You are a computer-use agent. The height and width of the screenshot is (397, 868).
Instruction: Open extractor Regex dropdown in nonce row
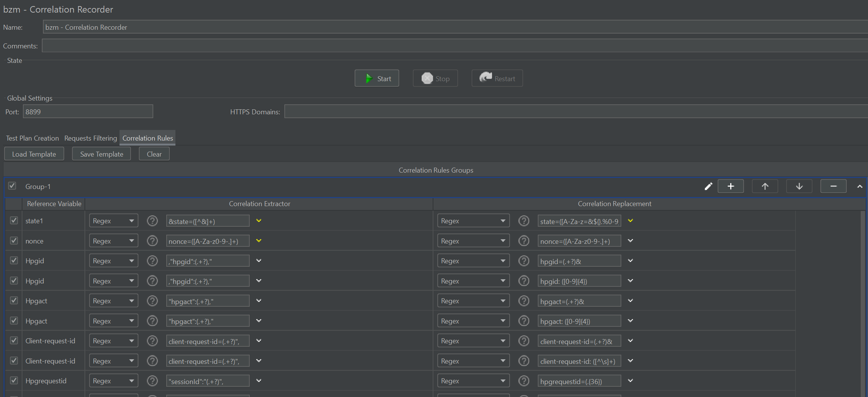pyautogui.click(x=113, y=241)
